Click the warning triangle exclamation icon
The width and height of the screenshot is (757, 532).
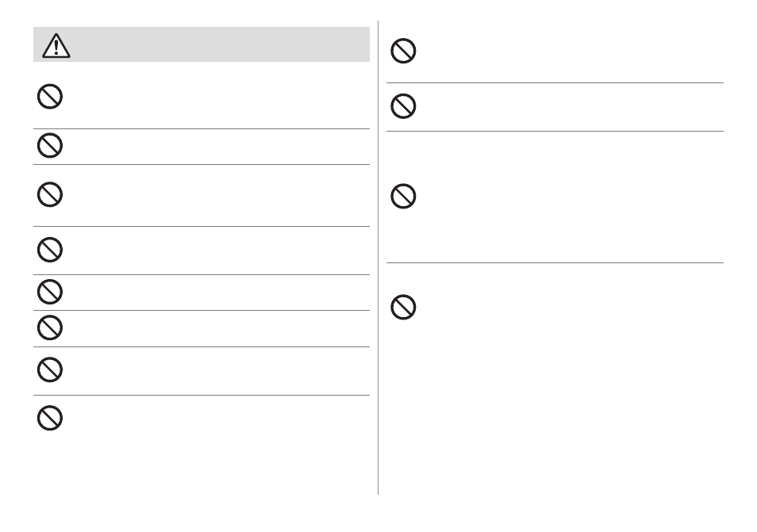(x=56, y=45)
